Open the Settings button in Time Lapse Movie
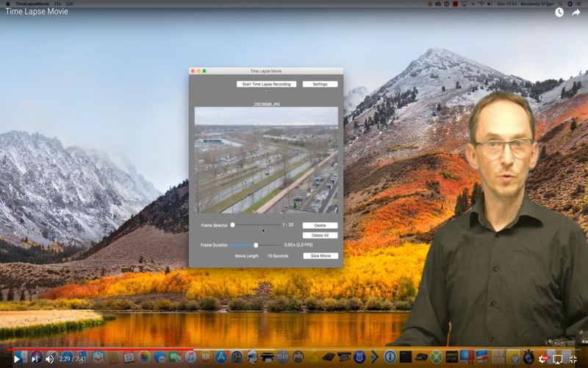This screenshot has height=368, width=588. tap(320, 84)
